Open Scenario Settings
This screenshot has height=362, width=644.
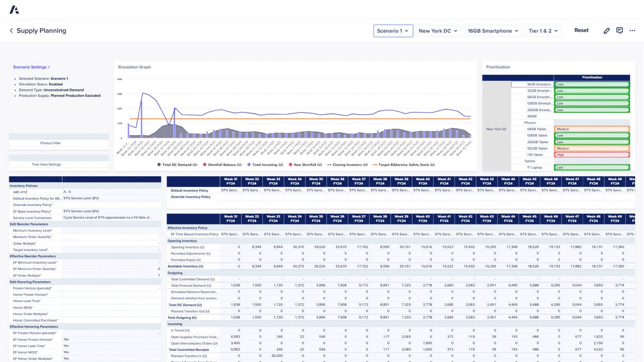pyautogui.click(x=32, y=67)
